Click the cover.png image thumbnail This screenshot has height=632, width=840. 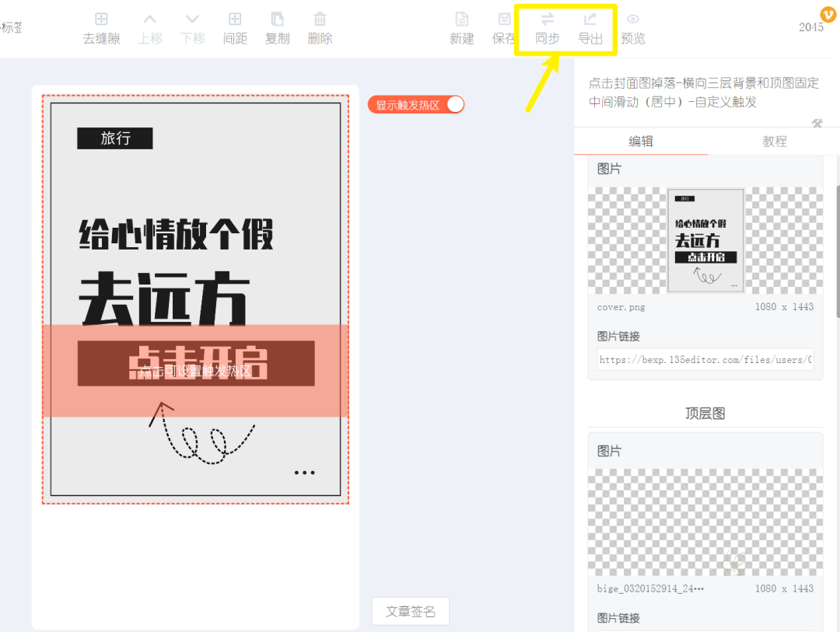click(705, 240)
